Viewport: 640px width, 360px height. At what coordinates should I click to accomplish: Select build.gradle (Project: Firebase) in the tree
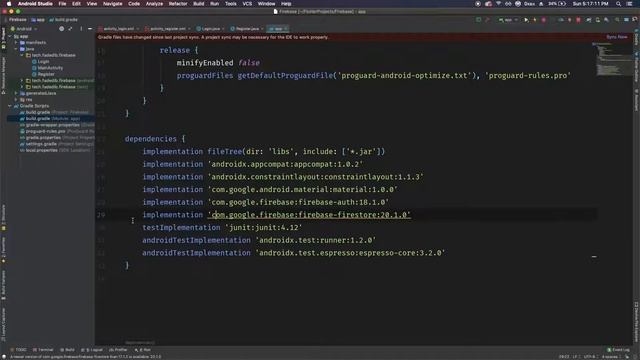tap(54, 112)
